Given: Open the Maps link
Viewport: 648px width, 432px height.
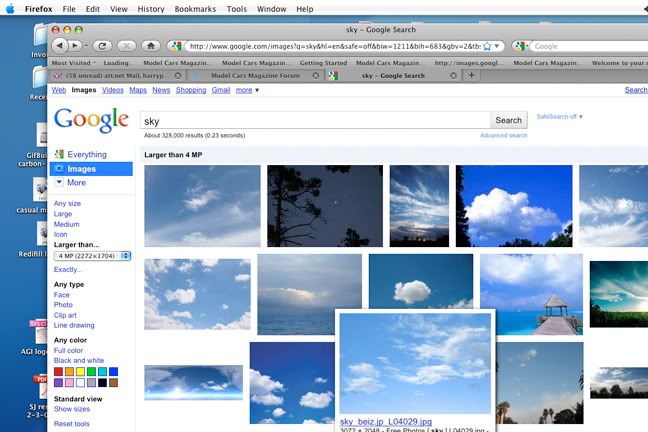Looking at the screenshot, I should click(138, 90).
